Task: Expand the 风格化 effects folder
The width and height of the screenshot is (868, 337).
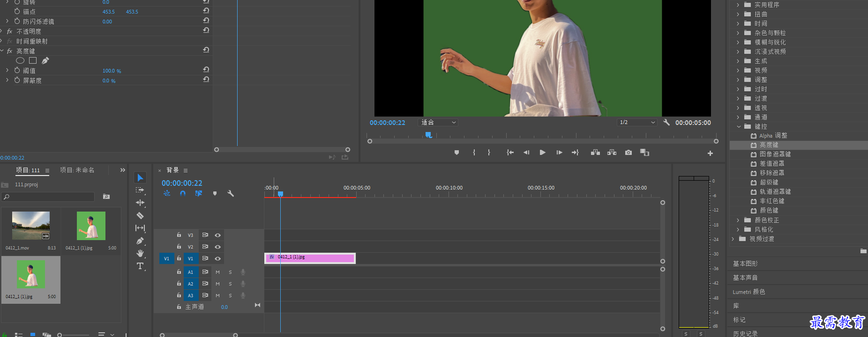Action: click(738, 229)
